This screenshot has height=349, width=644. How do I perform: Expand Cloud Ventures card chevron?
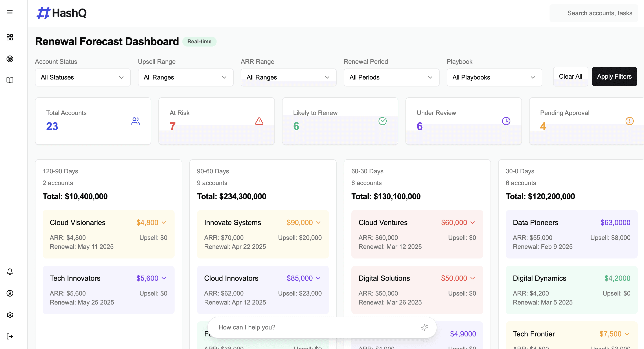pos(473,222)
